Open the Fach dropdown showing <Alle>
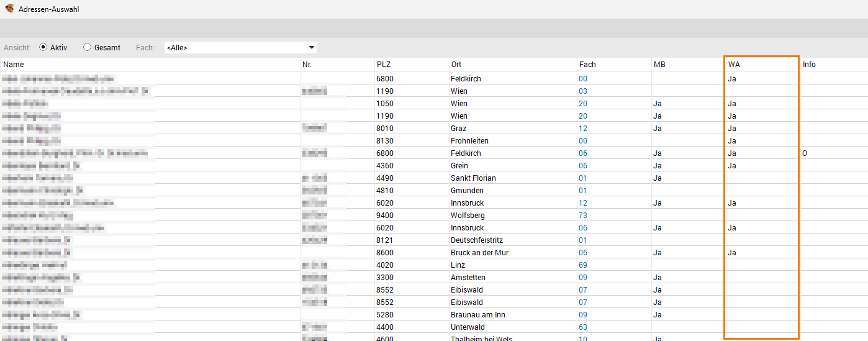 [x=240, y=48]
